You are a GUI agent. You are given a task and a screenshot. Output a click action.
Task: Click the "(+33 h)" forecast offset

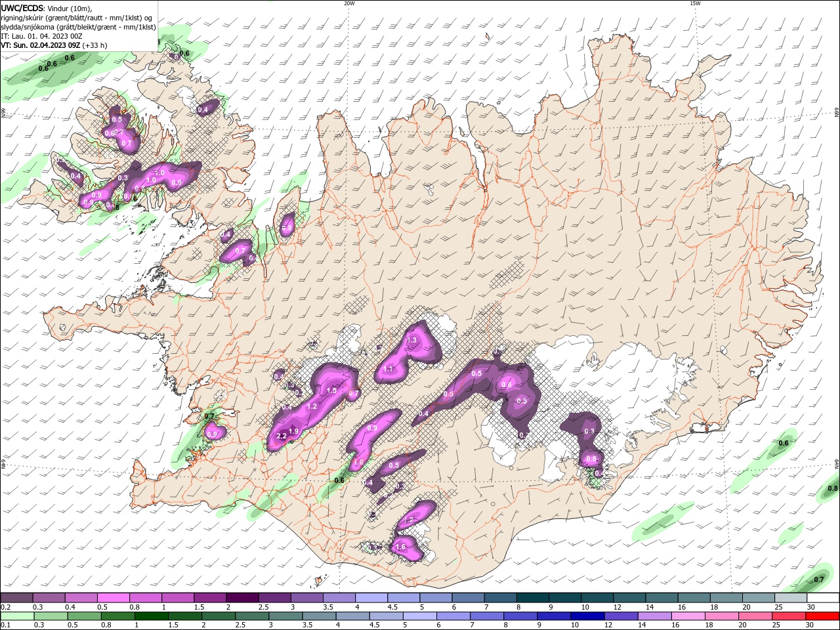(94, 45)
